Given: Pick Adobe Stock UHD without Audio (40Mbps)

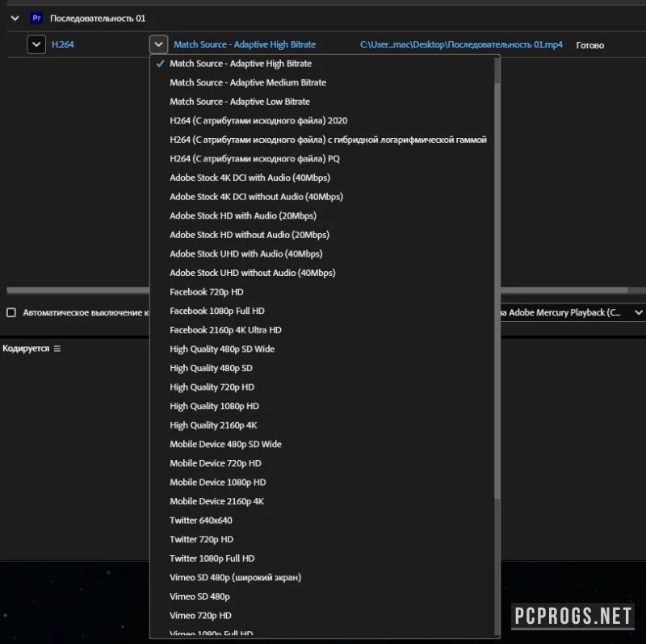Looking at the screenshot, I should tap(322, 273).
